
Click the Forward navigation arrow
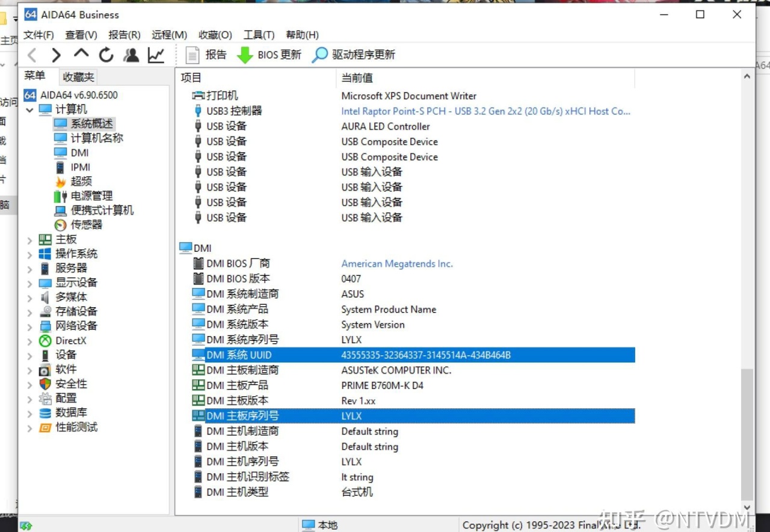56,55
